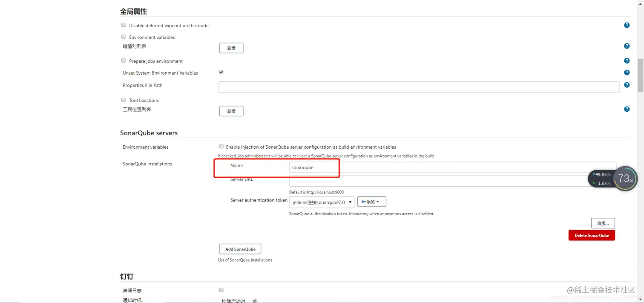Click 新增 button for 工具位置列表
This screenshot has height=303, width=644.
click(x=231, y=111)
